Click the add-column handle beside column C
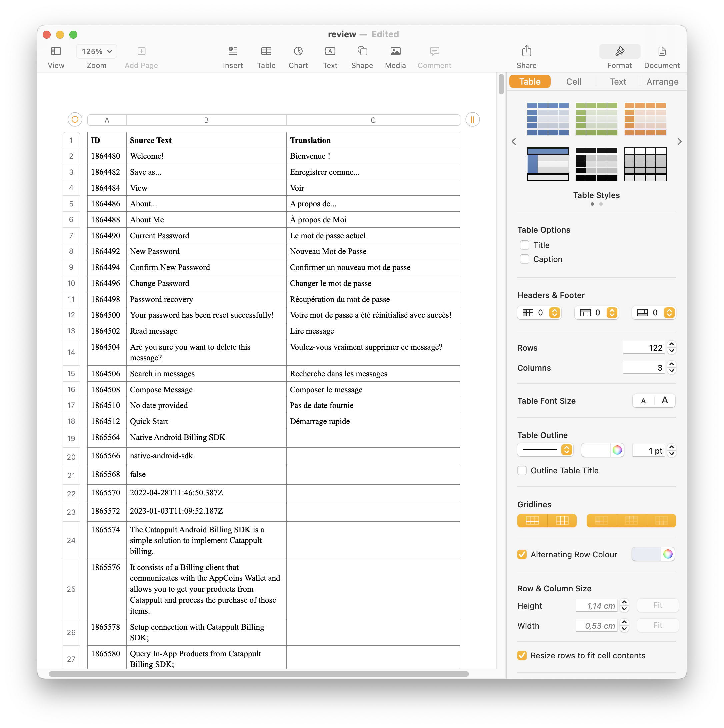724x728 pixels. coord(472,119)
